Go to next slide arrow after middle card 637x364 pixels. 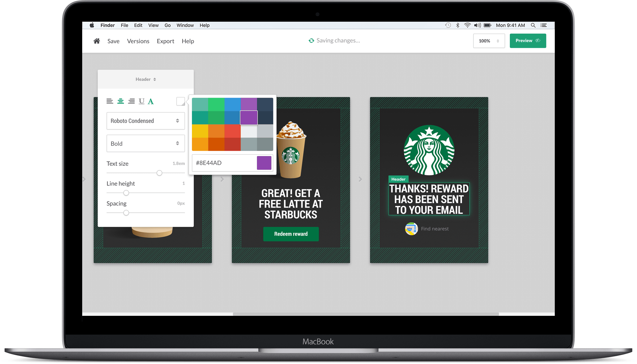[x=360, y=179]
